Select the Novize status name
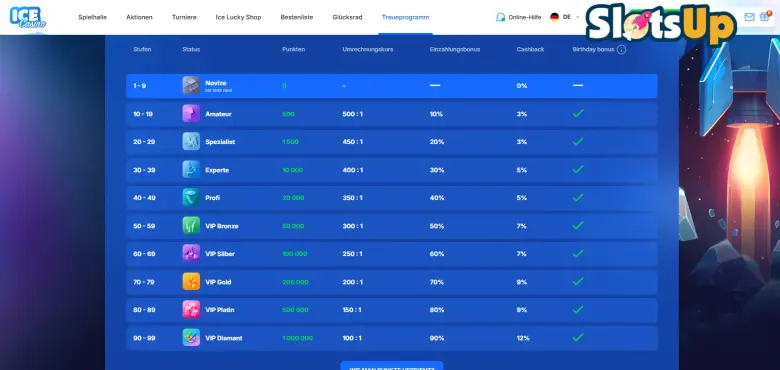The width and height of the screenshot is (780, 370). click(216, 83)
